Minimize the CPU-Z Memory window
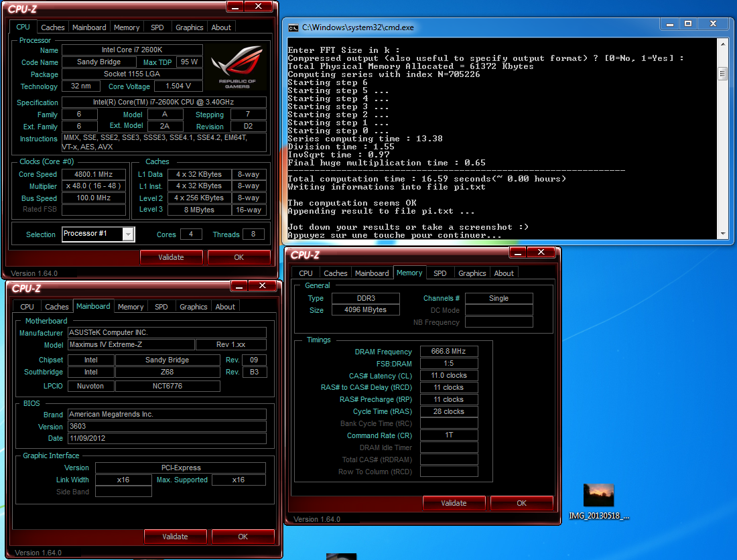The image size is (737, 560). (x=517, y=253)
